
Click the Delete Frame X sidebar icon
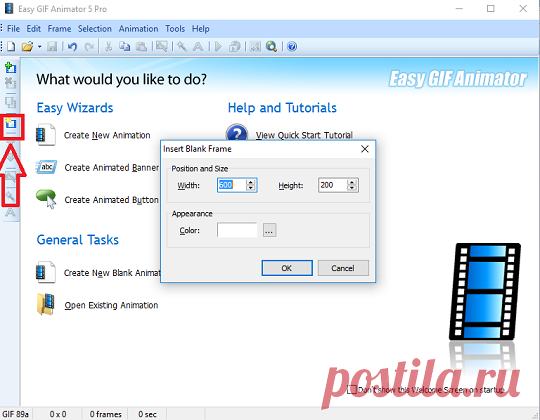[11, 83]
